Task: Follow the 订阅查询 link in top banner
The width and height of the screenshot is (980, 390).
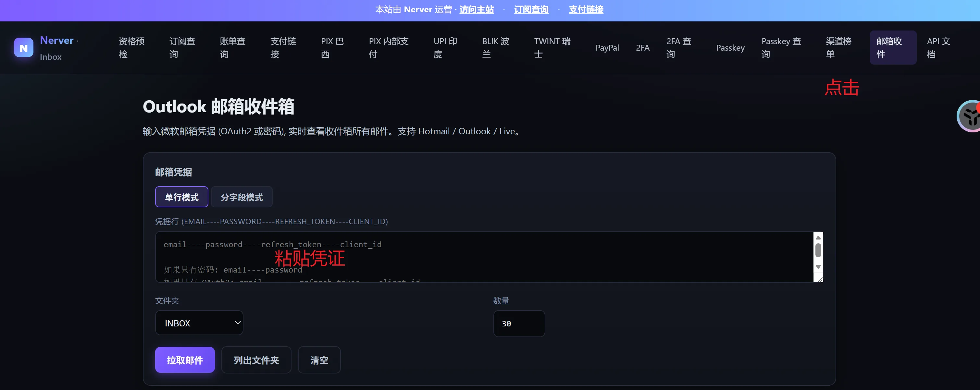Action: coord(531,9)
